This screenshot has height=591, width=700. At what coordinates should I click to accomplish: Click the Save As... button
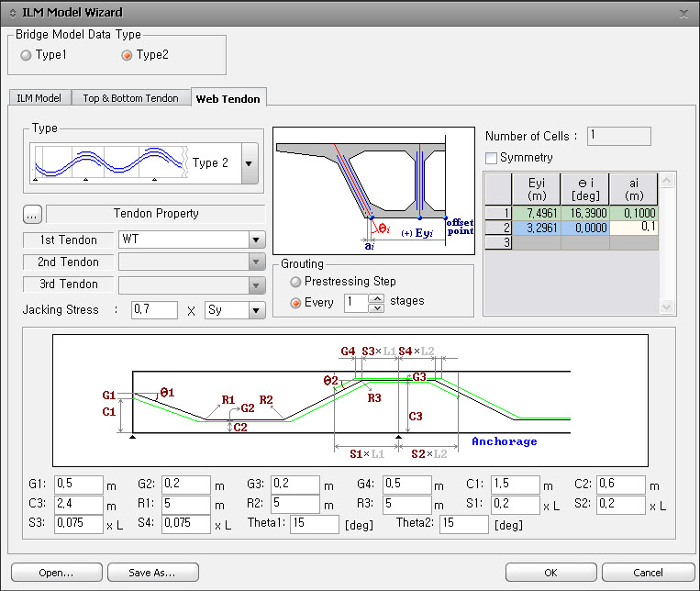tap(153, 572)
